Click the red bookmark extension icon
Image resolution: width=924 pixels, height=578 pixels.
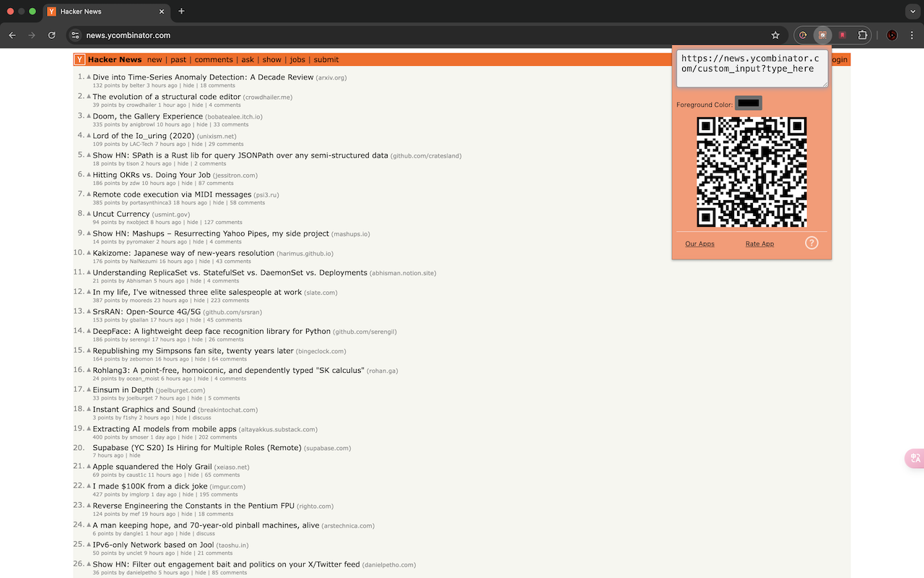click(842, 35)
